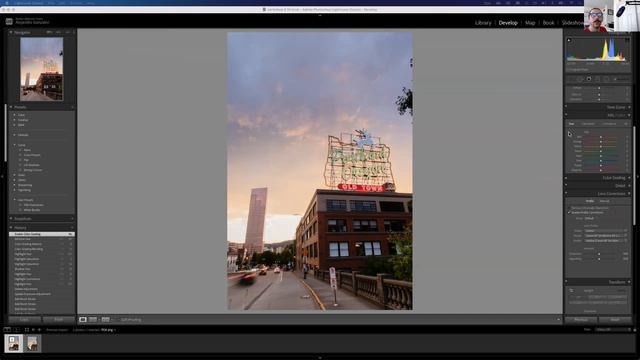
Task: Select the Radial Filter tool
Action: [x=607, y=79]
